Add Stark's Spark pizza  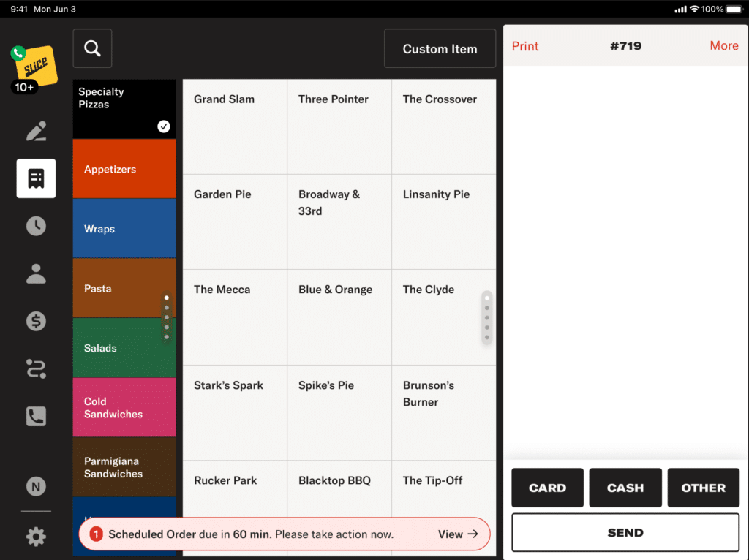(x=235, y=413)
